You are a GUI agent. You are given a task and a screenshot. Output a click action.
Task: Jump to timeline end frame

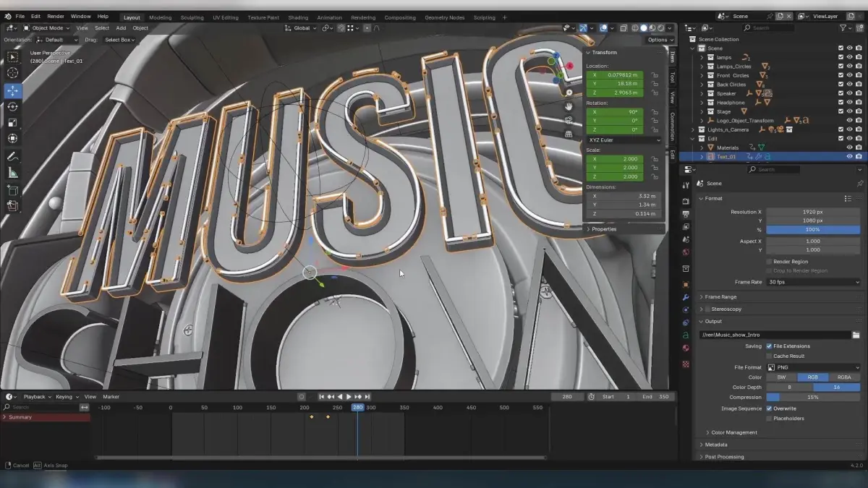pyautogui.click(x=367, y=397)
